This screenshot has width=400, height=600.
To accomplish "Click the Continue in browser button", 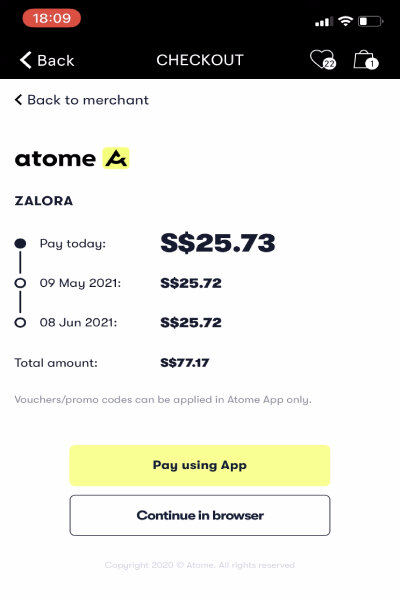I will (x=200, y=515).
